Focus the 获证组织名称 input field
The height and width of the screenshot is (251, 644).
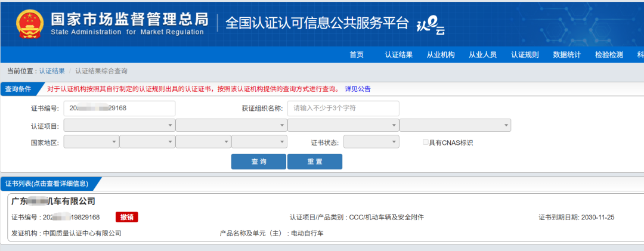point(343,109)
